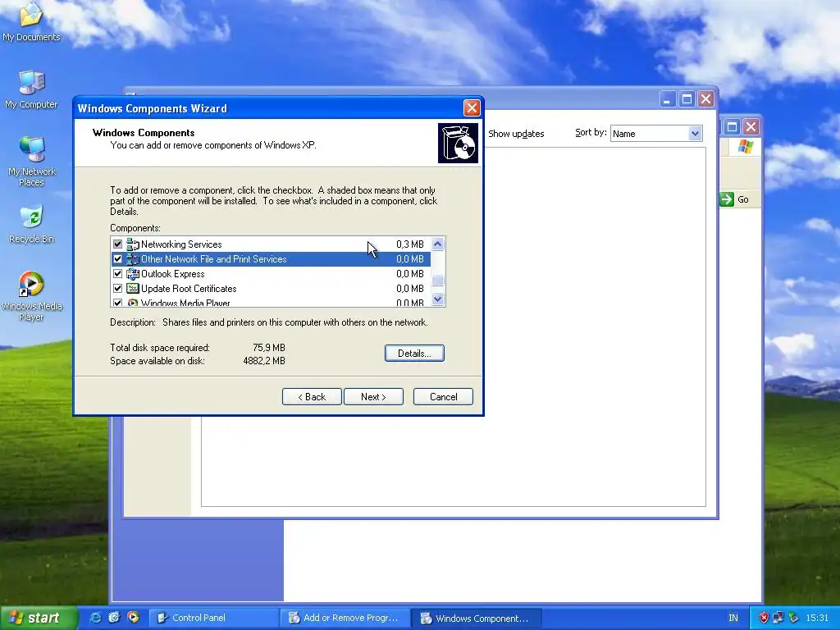
Task: Click the green Go arrow icon
Action: [727, 199]
